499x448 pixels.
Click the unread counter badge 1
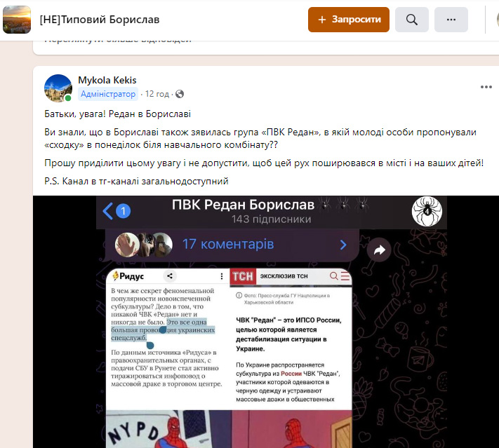pyautogui.click(x=123, y=211)
